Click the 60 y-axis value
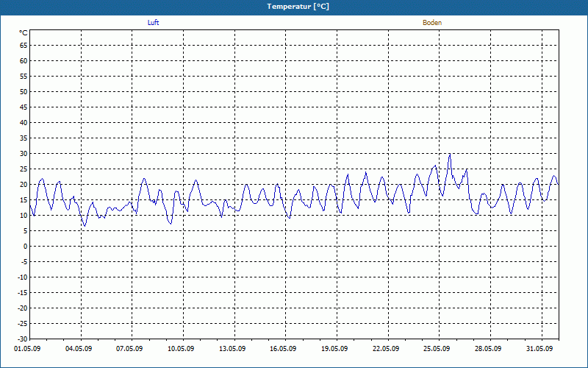 (x=24, y=61)
